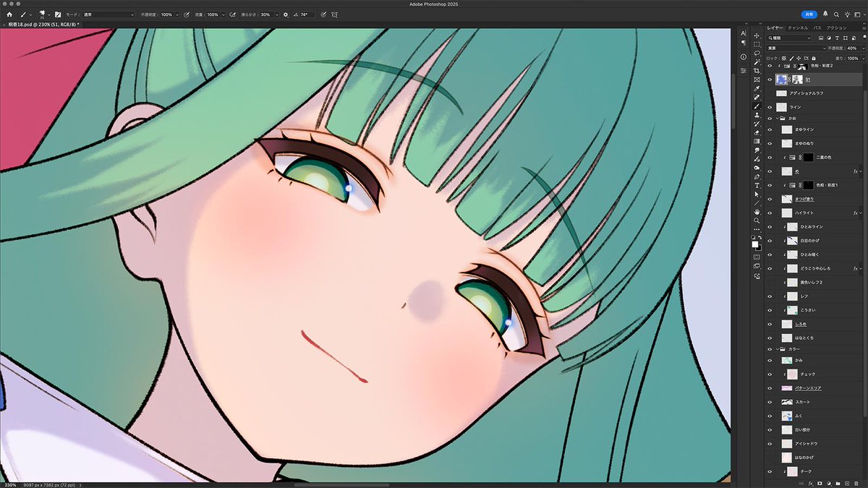Collapse the かお layer group
Image resolution: width=868 pixels, height=488 pixels.
pos(778,119)
